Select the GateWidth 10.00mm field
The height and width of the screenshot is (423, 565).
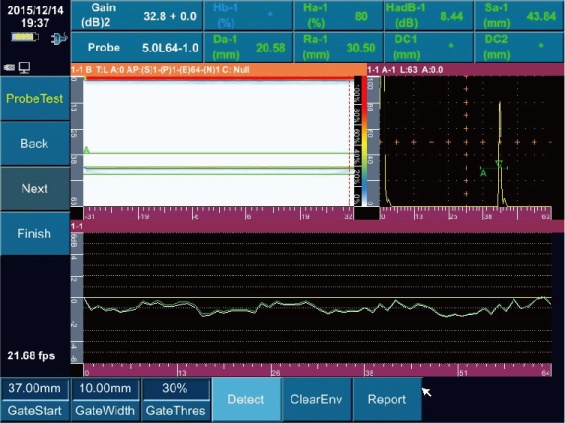(x=105, y=399)
